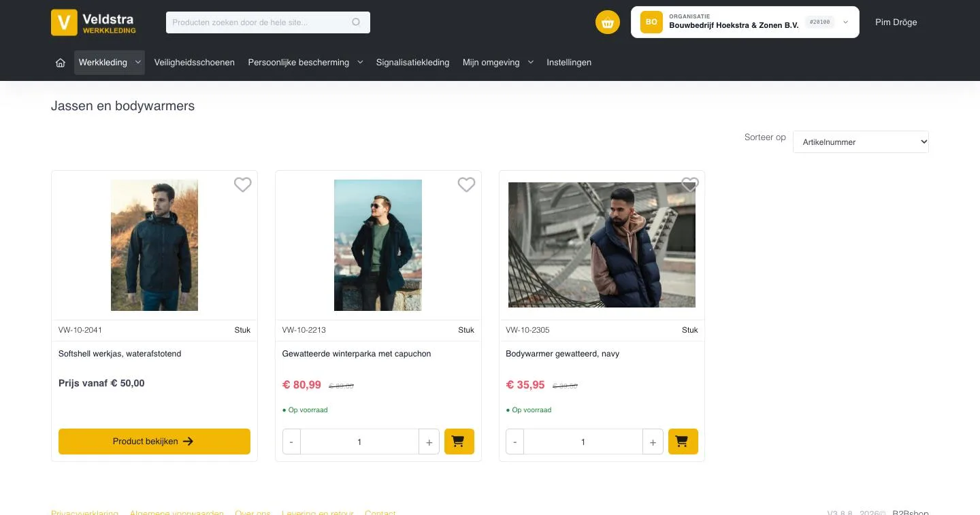The width and height of the screenshot is (980, 515).
Task: Click the Jassen en bodywarmers heading
Action: pos(122,106)
